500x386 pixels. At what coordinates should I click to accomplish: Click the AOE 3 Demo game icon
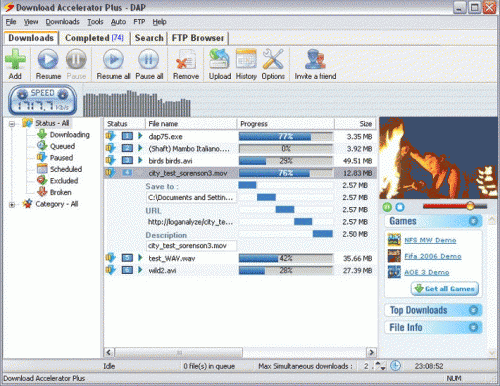coord(394,272)
